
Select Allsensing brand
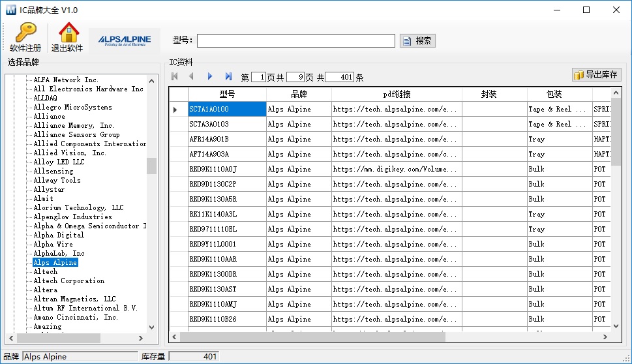tap(53, 171)
